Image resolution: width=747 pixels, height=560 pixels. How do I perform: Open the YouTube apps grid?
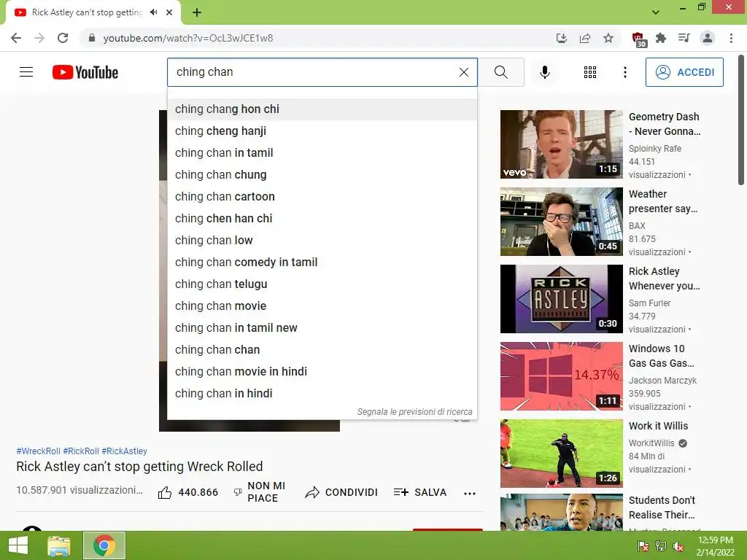[589, 72]
